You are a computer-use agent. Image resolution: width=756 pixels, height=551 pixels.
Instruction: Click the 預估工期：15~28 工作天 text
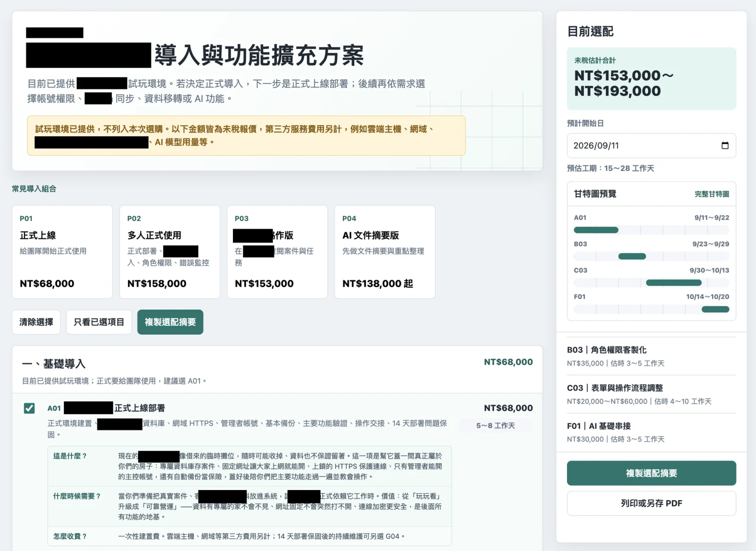[x=610, y=168]
